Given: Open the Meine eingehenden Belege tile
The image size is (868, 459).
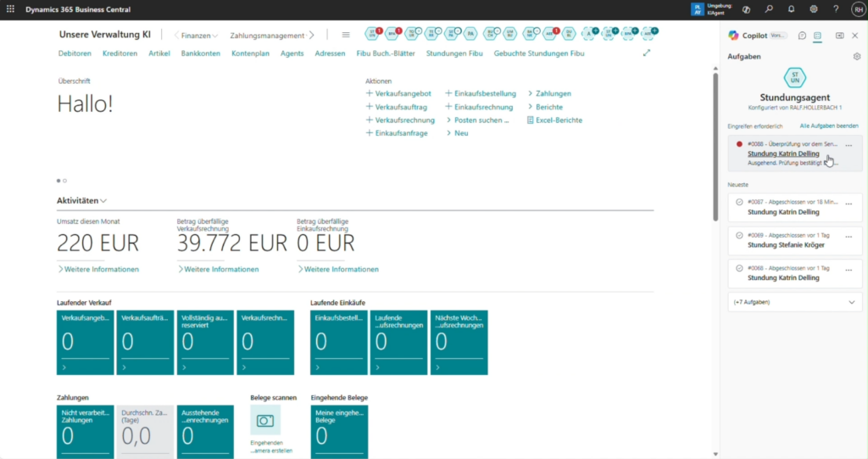Looking at the screenshot, I should pos(339,432).
